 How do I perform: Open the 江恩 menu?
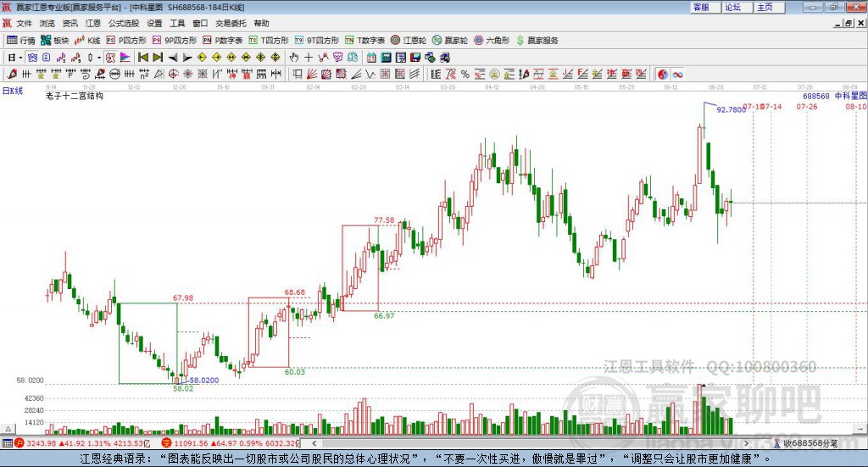click(93, 23)
